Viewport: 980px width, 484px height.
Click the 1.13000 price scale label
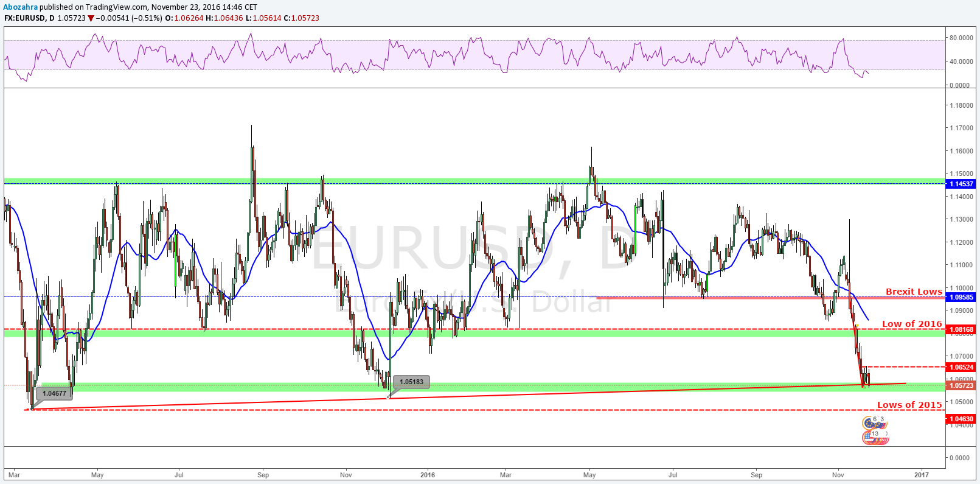pos(961,219)
